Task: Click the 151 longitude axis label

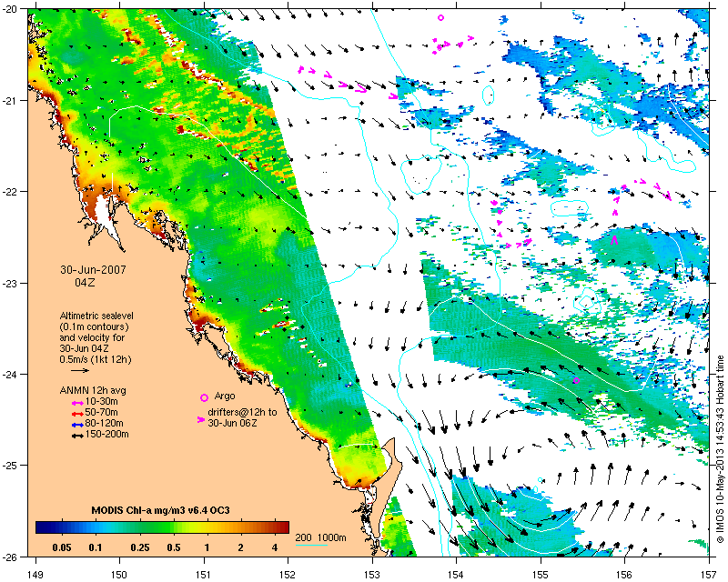Action: tap(204, 575)
